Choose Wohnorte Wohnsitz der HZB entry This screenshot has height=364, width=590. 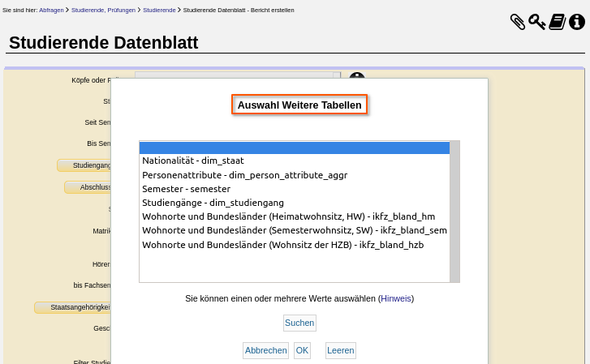[x=282, y=243]
